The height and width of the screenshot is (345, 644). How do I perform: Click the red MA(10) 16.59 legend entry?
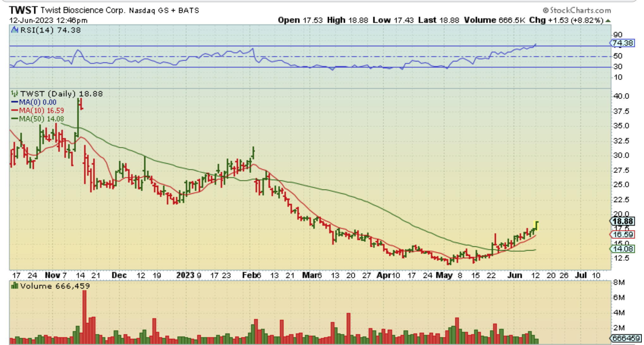[x=38, y=111]
